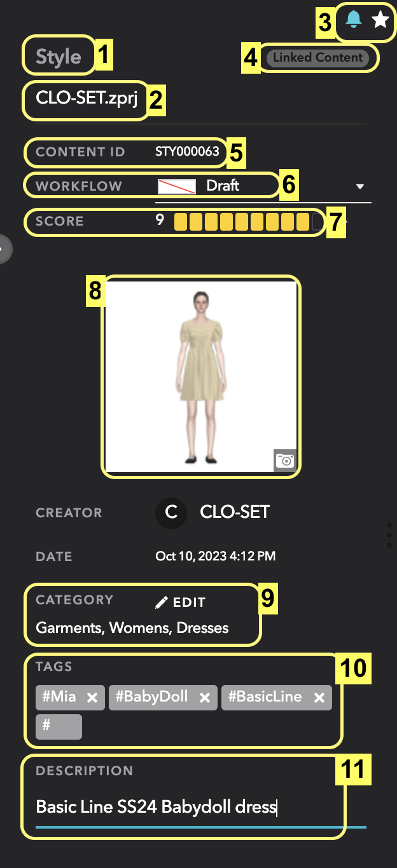397x868 pixels.
Task: Edit the category with the pencil icon
Action: pos(162,602)
